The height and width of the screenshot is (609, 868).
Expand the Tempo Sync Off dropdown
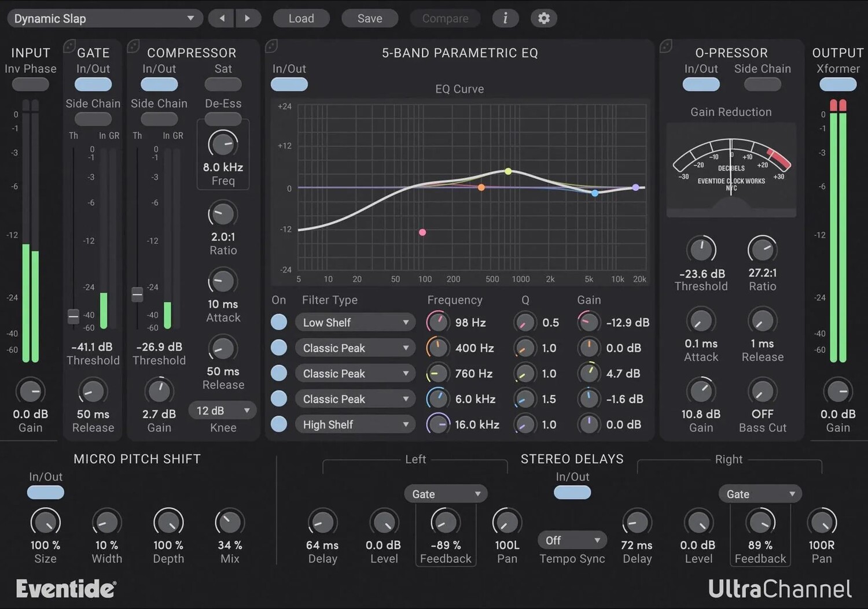(572, 540)
